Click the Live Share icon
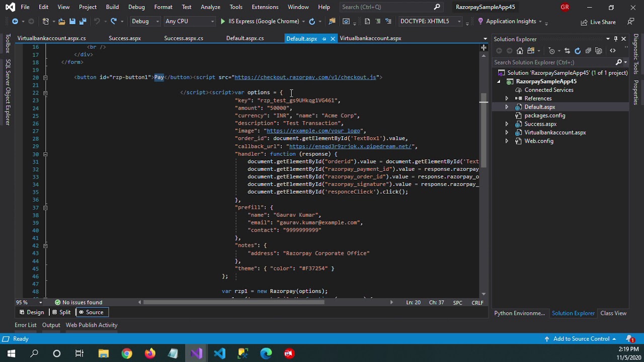The width and height of the screenshot is (644, 362). tap(584, 22)
